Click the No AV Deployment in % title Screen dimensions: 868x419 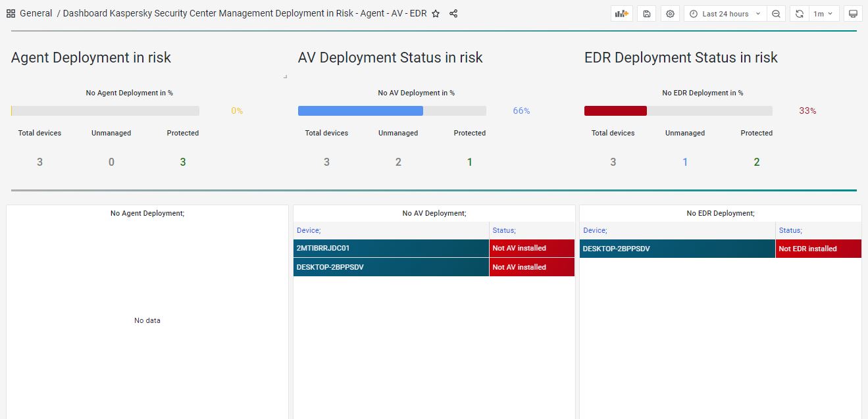pos(417,93)
